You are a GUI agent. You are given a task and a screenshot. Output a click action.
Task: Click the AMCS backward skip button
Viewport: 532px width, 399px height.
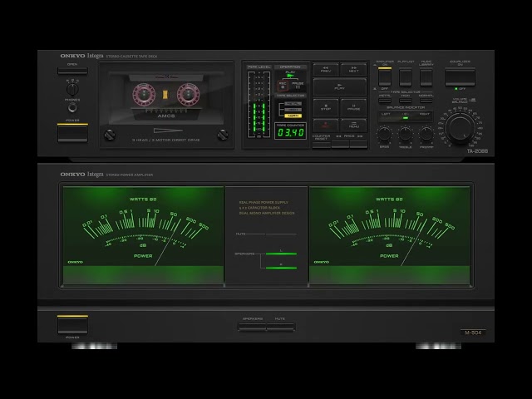click(340, 145)
